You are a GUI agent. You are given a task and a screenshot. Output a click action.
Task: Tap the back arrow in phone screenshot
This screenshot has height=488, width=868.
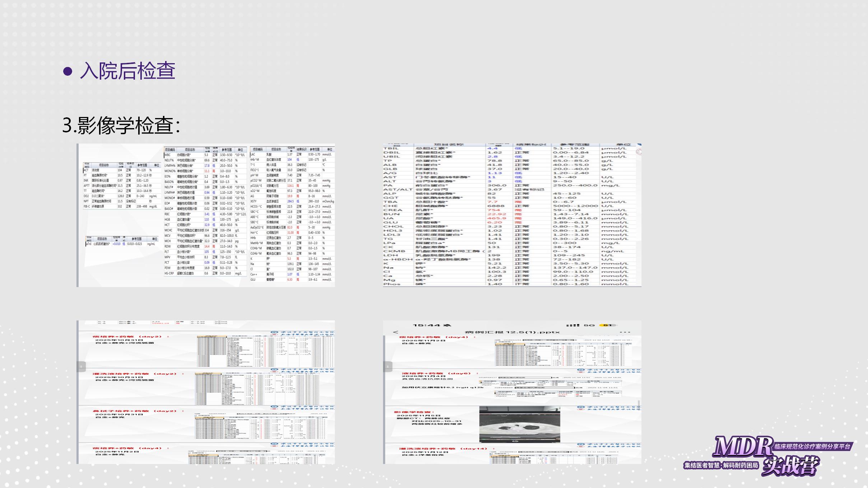(x=396, y=332)
